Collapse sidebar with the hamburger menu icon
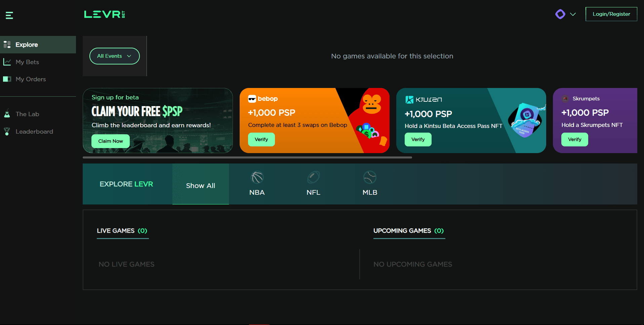Image resolution: width=644 pixels, height=325 pixels. pyautogui.click(x=9, y=15)
